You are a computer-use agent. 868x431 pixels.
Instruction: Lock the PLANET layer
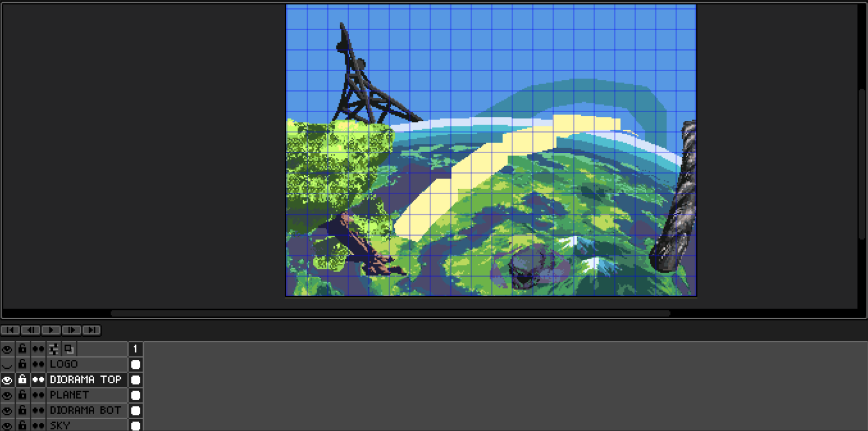[23, 395]
